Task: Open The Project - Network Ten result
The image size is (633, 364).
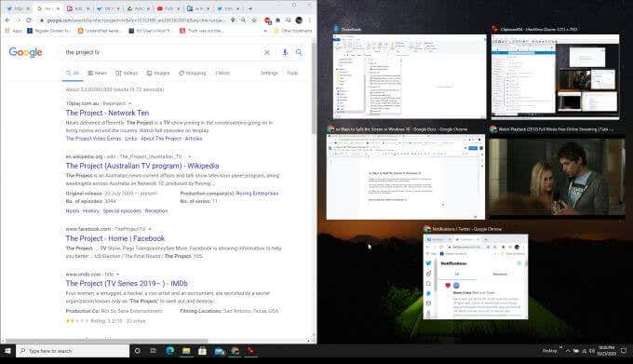Action: pos(107,113)
